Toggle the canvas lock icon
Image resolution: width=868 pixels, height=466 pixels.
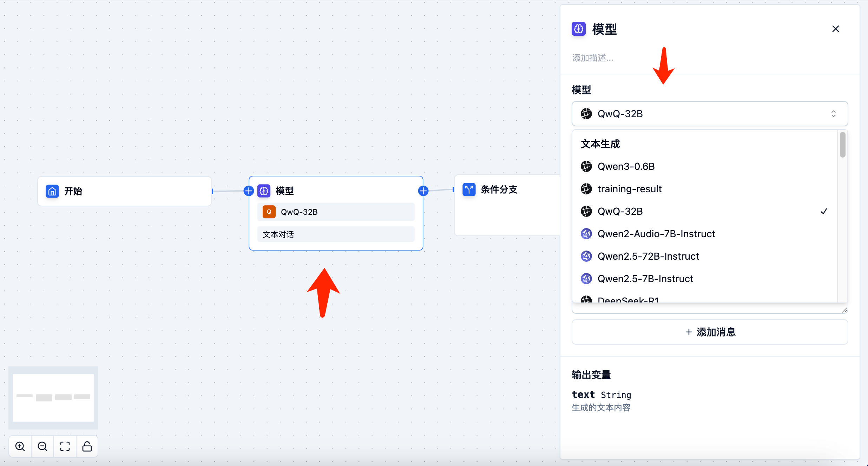coord(87,446)
